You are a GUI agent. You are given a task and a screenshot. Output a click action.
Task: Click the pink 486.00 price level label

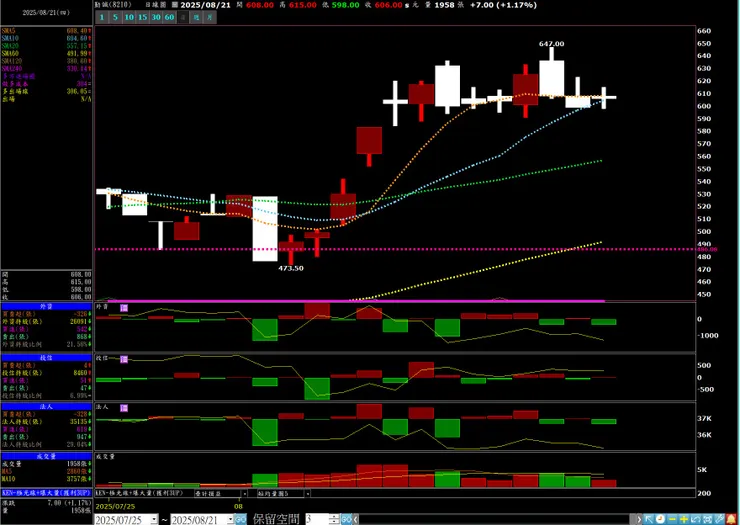click(707, 249)
